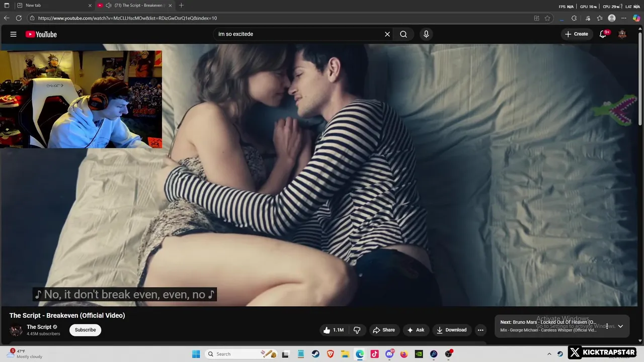Click the taskbar Search box
Screen dimensions: 644x362
tap(242, 354)
